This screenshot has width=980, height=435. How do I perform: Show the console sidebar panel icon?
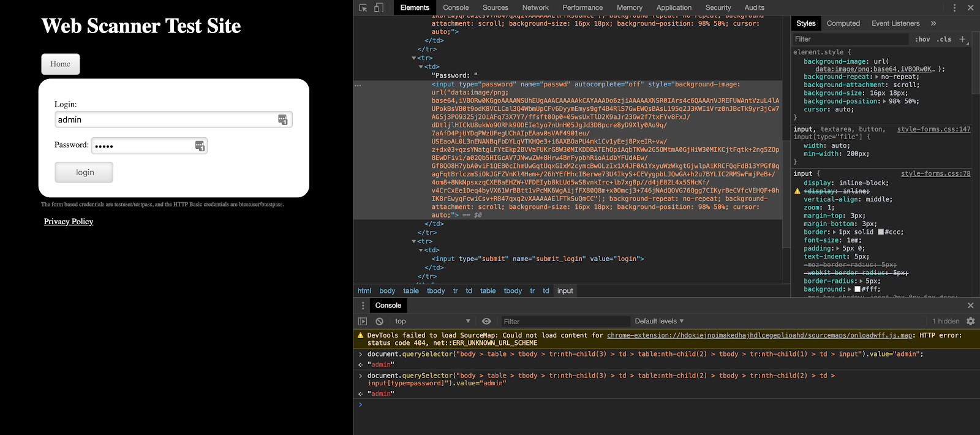pos(363,322)
